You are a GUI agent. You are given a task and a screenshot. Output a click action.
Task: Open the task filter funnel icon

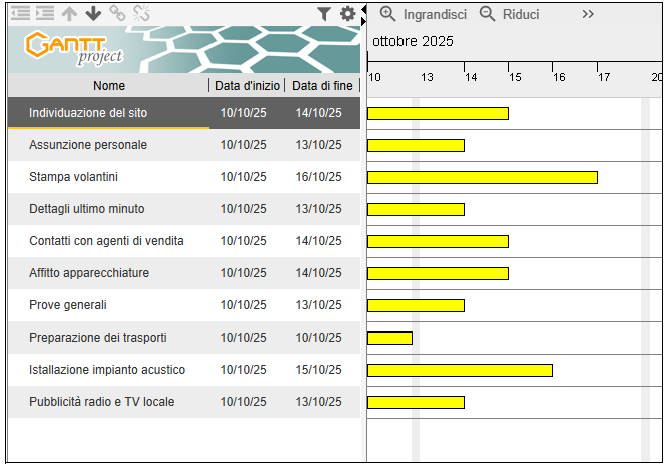pyautogui.click(x=324, y=14)
